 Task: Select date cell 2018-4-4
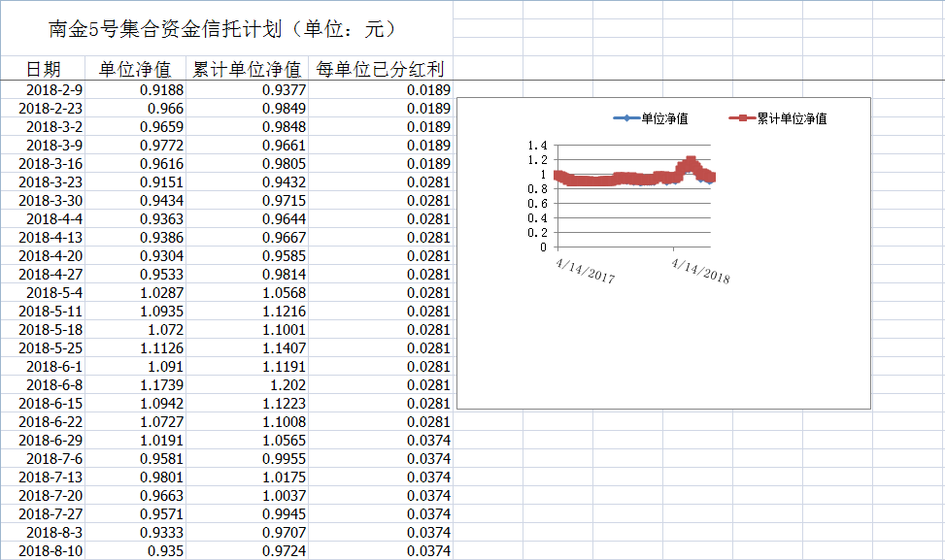43,219
